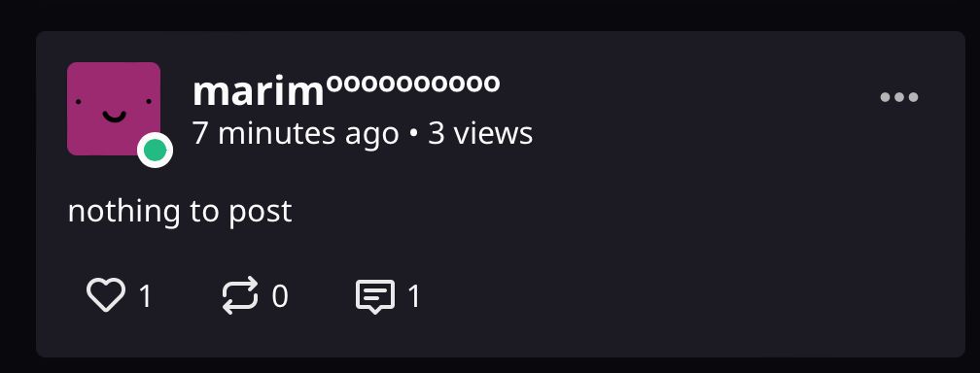Click the smiling mouth on the avatar

tap(114, 117)
